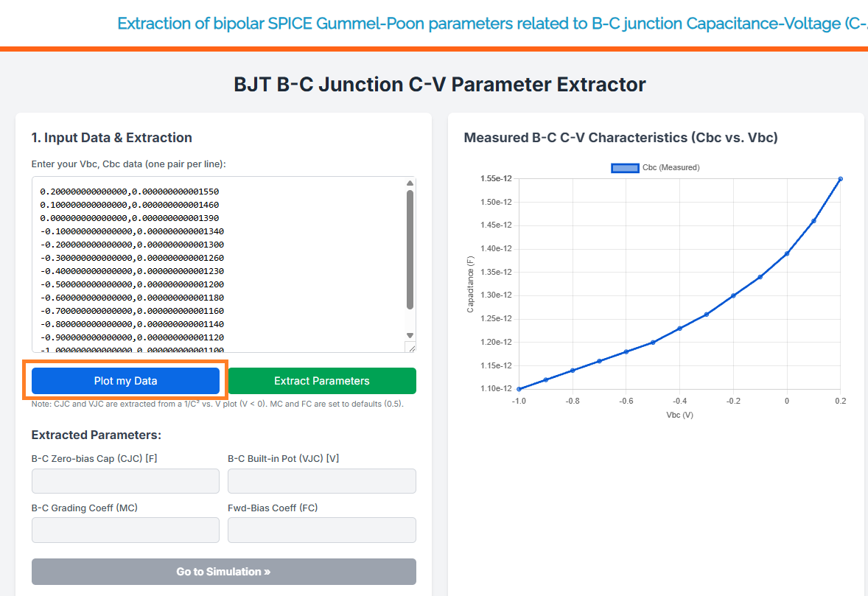Toggle the Cbc (Measured) legend label
The height and width of the screenshot is (596, 868).
[671, 168]
